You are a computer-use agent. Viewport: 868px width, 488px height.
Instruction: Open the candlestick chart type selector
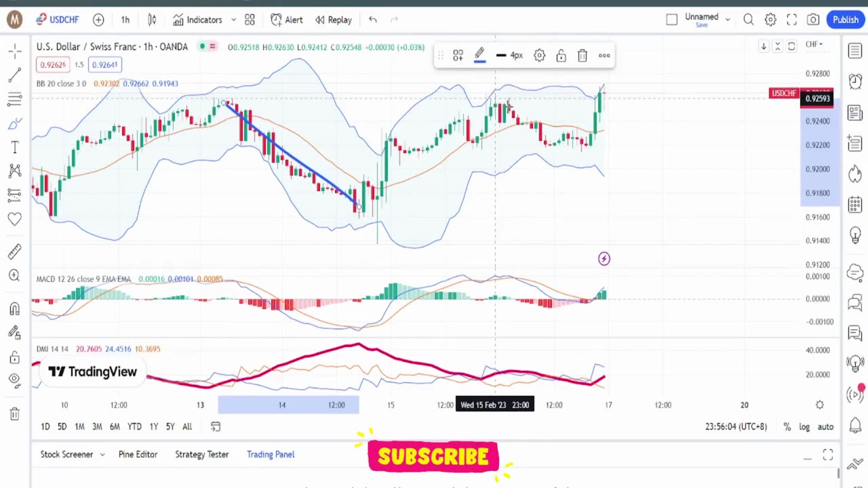click(x=152, y=20)
